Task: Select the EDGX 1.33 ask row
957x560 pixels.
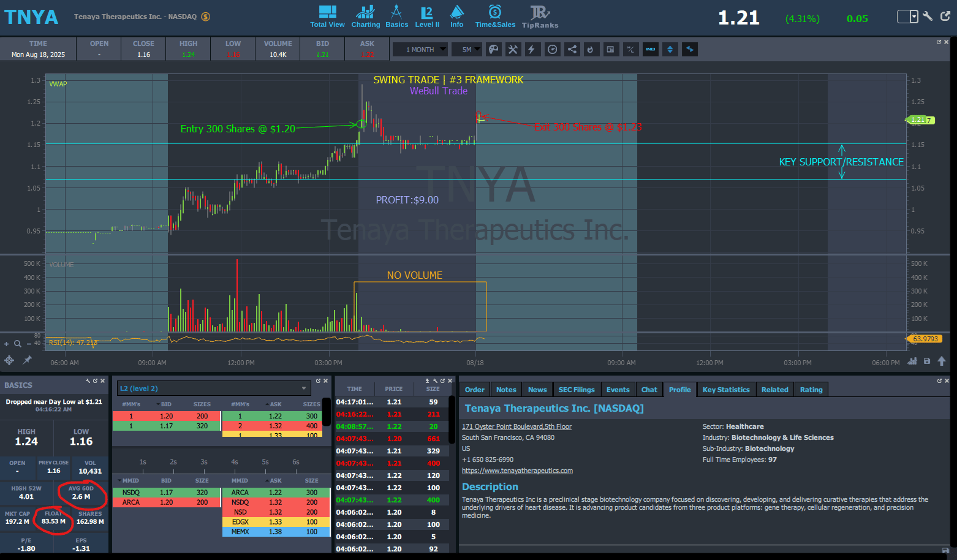Action: [276, 522]
